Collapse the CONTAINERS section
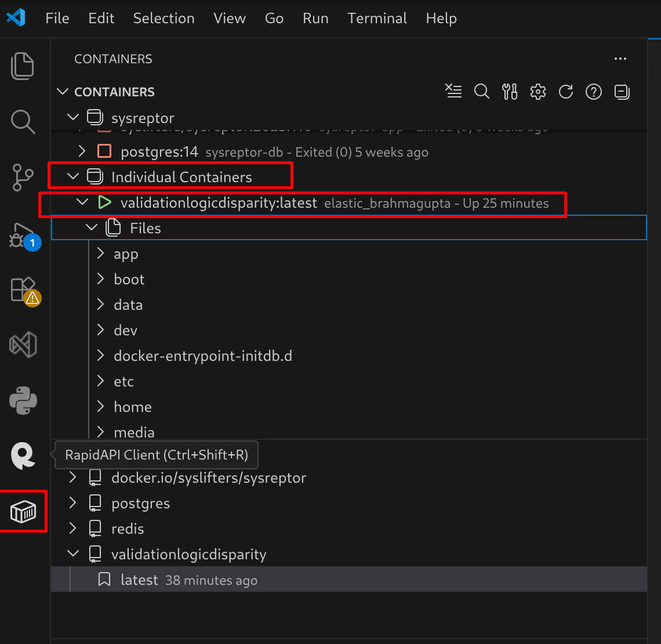 (x=63, y=92)
